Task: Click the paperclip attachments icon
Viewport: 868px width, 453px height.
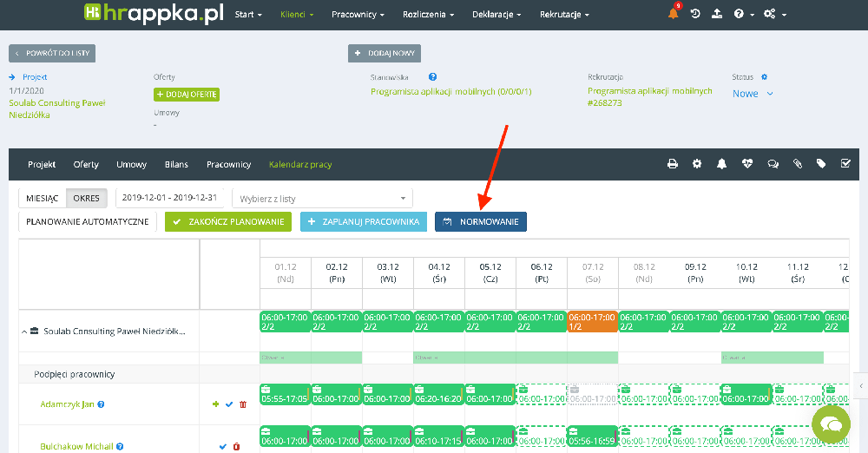Action: [797, 164]
